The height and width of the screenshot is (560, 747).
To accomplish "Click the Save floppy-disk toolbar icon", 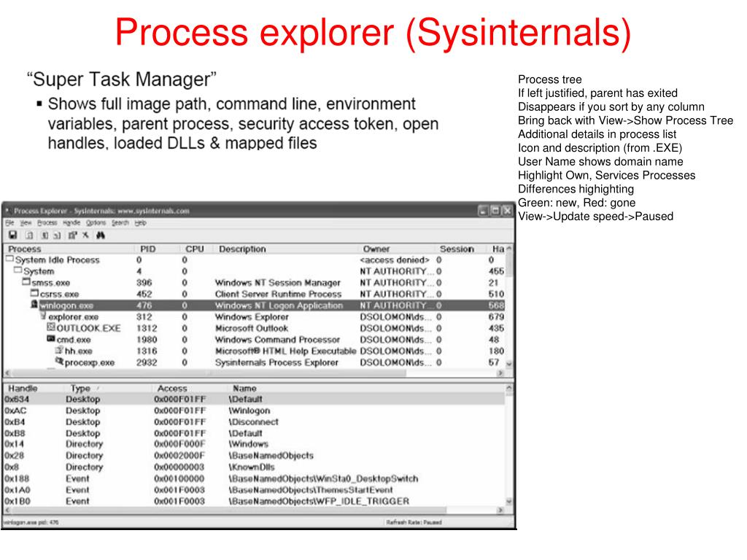I will 13,235.
